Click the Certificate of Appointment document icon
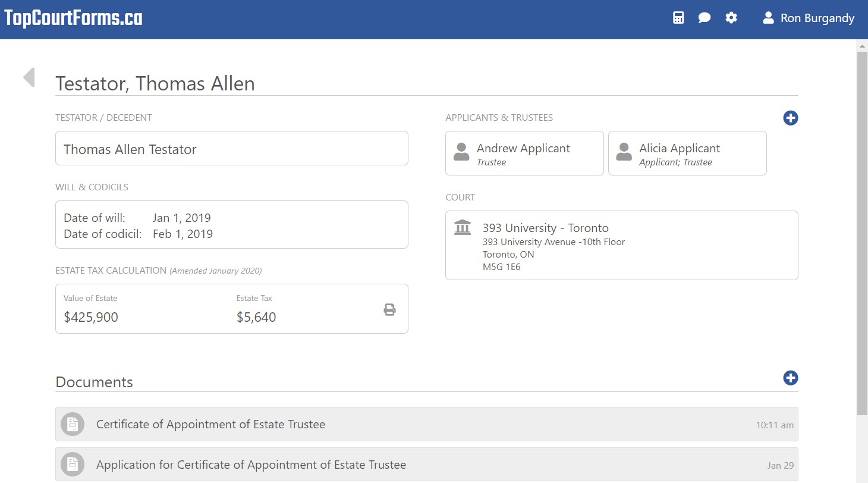This screenshot has width=868, height=483. click(73, 424)
